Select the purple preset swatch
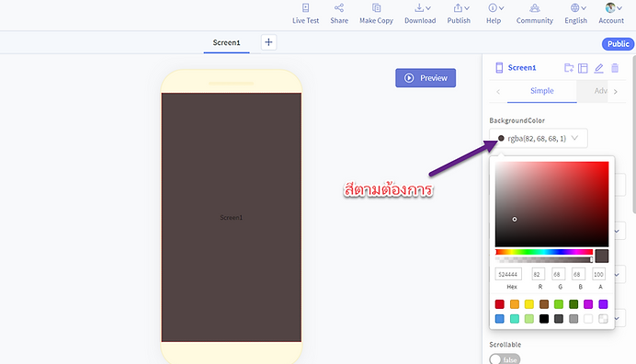Screen dimensions: 636x364 [603, 304]
